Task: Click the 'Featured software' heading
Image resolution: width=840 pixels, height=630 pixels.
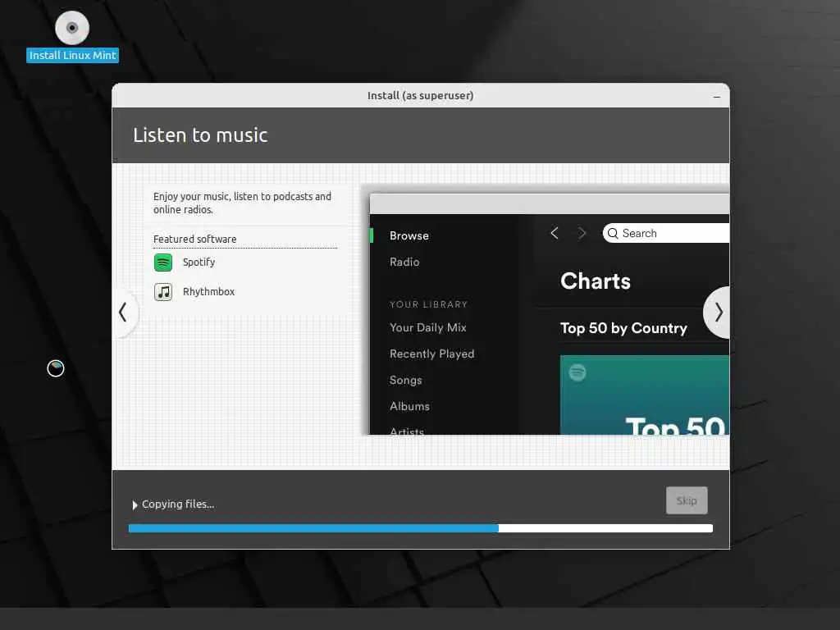Action: [194, 239]
